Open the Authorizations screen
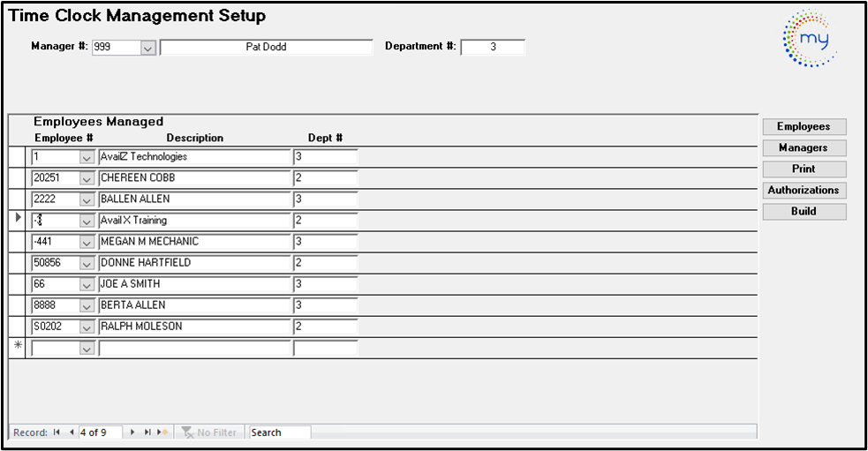Screen dimensions: 868x451 pos(804,190)
